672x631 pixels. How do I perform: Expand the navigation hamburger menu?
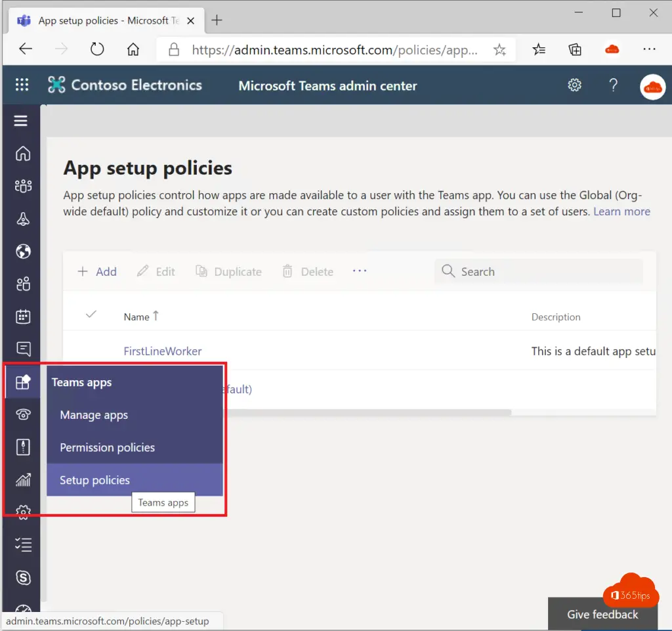(x=21, y=121)
